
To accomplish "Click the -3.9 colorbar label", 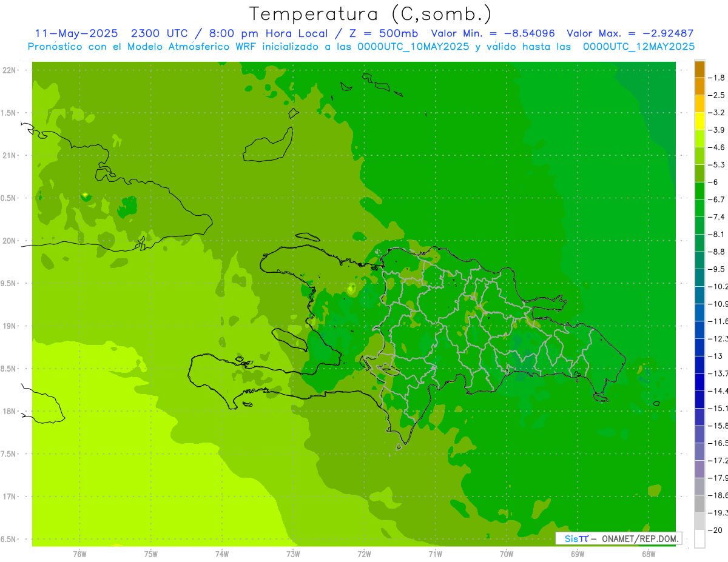I will click(717, 130).
